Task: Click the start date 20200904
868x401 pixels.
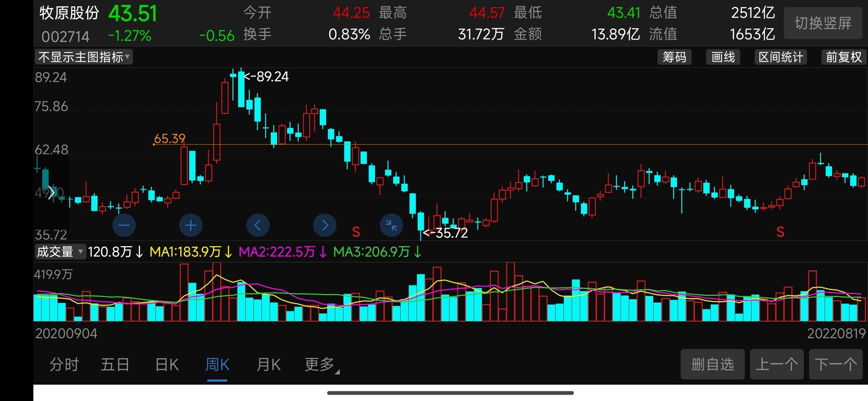Action: click(66, 333)
